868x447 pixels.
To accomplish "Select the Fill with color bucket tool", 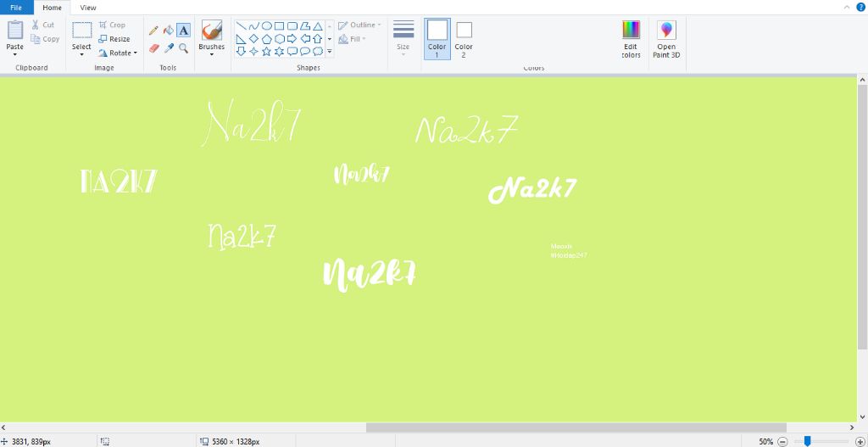I will point(169,31).
